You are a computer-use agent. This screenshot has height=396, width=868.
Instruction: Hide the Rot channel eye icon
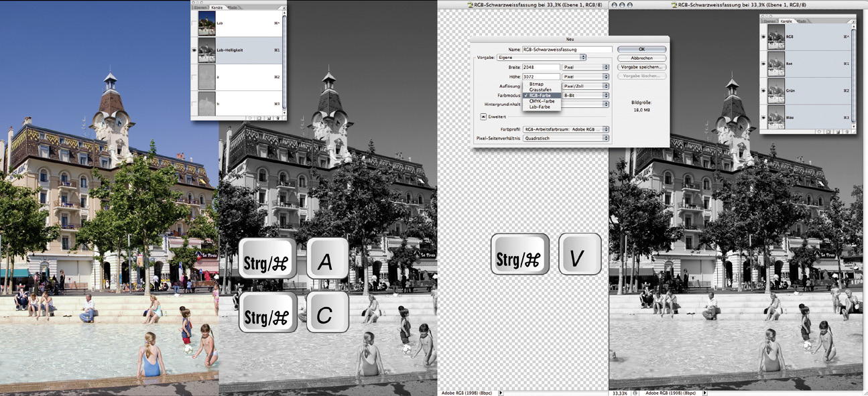click(763, 64)
